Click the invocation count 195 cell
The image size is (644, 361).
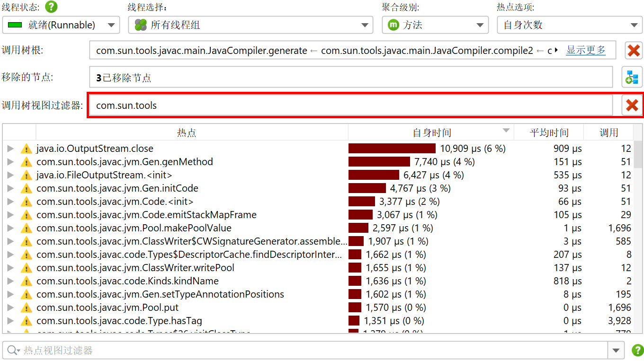click(x=623, y=294)
